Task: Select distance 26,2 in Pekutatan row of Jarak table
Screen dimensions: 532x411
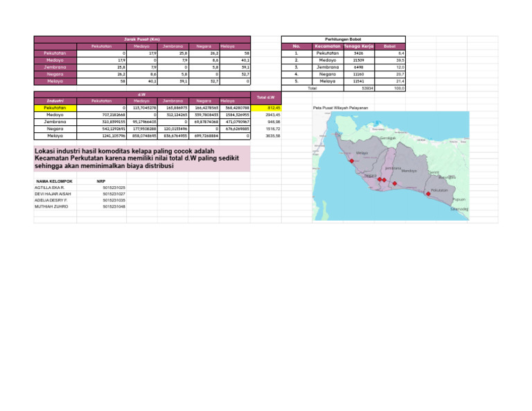Action: [x=204, y=53]
